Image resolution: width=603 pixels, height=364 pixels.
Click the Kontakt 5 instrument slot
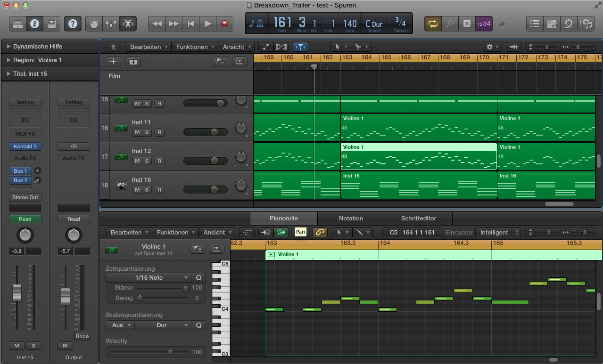click(25, 146)
